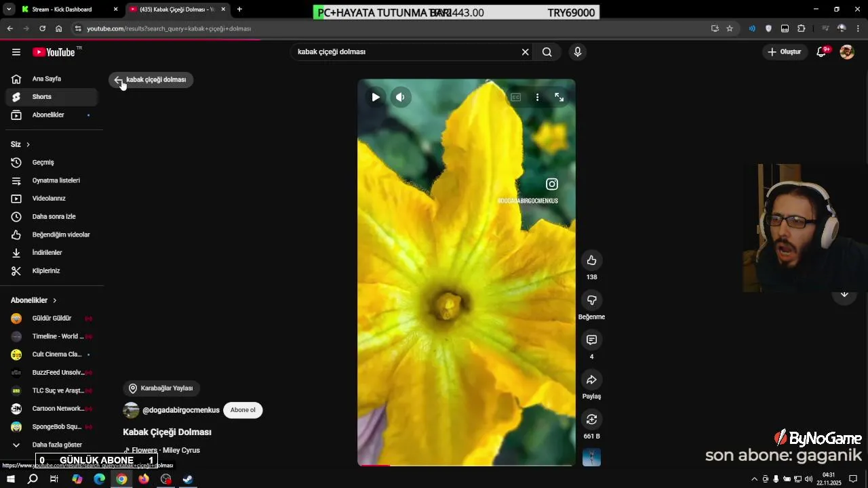Clear the search box with X

525,52
